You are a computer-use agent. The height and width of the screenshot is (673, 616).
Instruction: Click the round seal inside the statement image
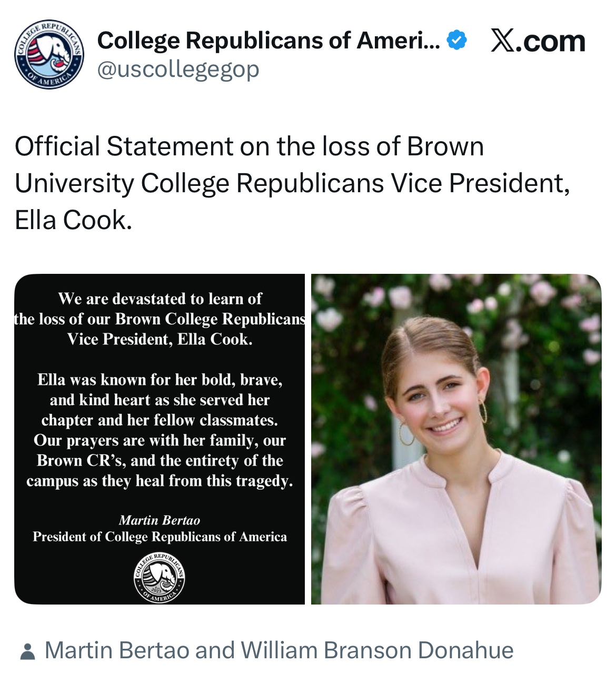click(x=159, y=577)
